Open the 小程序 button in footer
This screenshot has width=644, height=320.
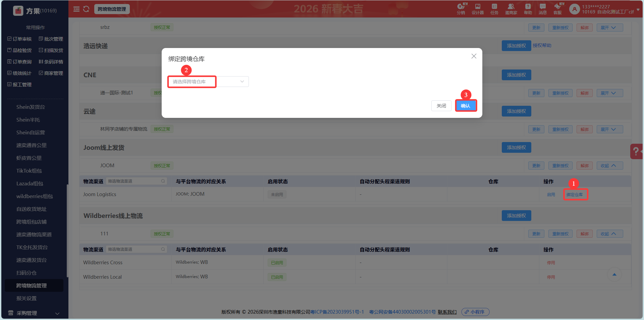point(475,312)
